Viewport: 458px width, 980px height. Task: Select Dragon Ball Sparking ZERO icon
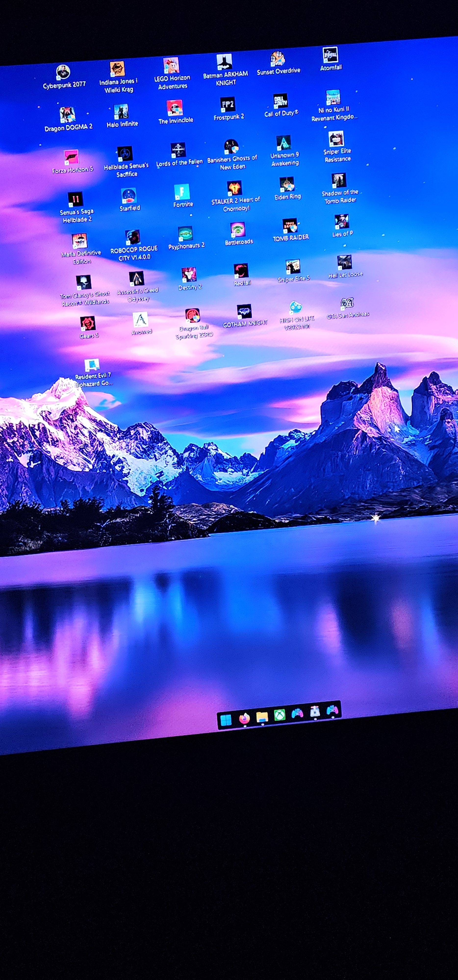[193, 316]
